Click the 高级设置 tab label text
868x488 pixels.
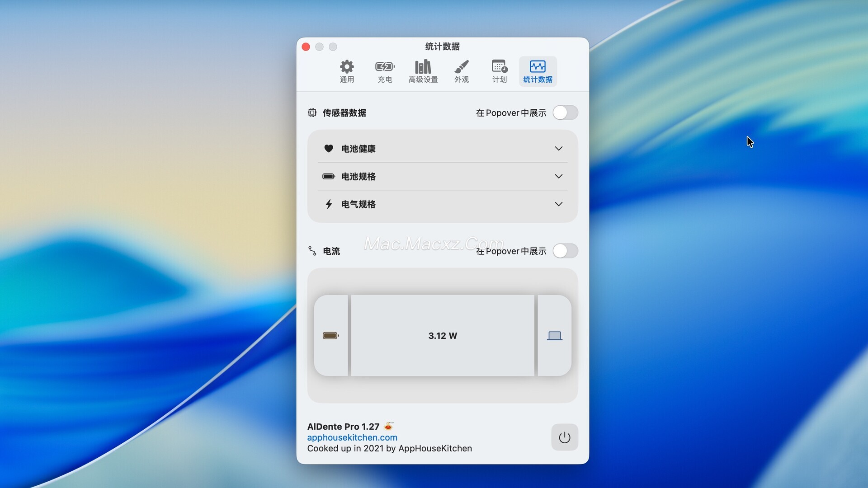(423, 80)
